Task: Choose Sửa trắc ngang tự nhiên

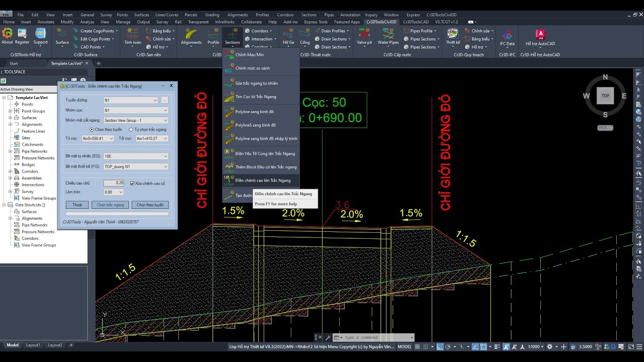Action: (261, 83)
